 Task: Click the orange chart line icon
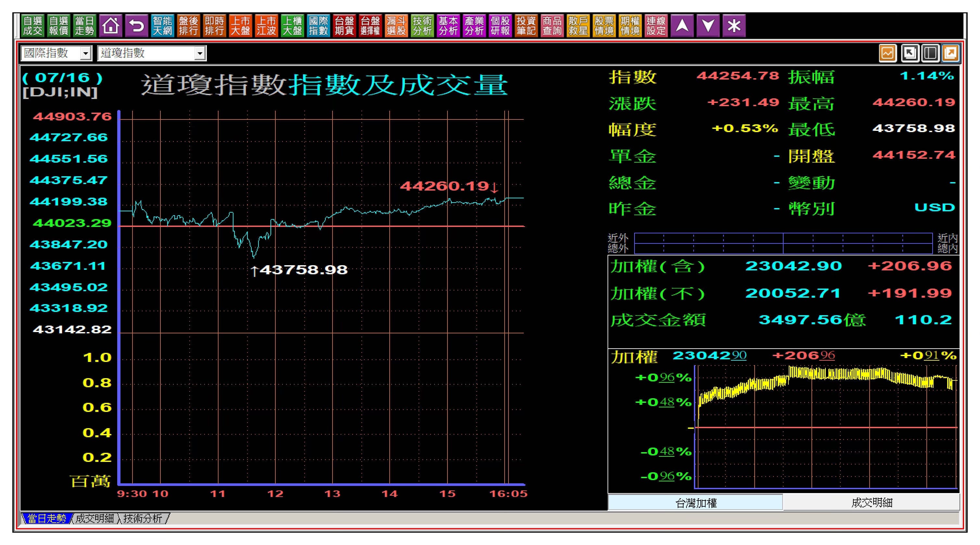pos(887,53)
